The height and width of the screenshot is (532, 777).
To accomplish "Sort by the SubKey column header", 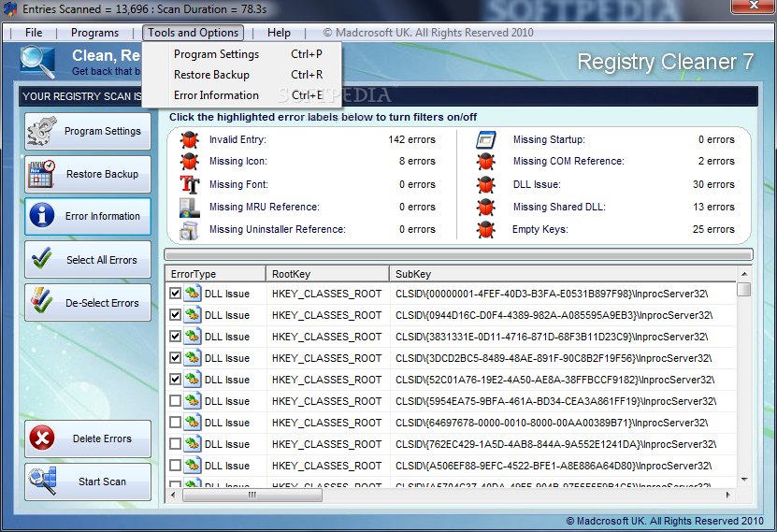I will [x=563, y=274].
